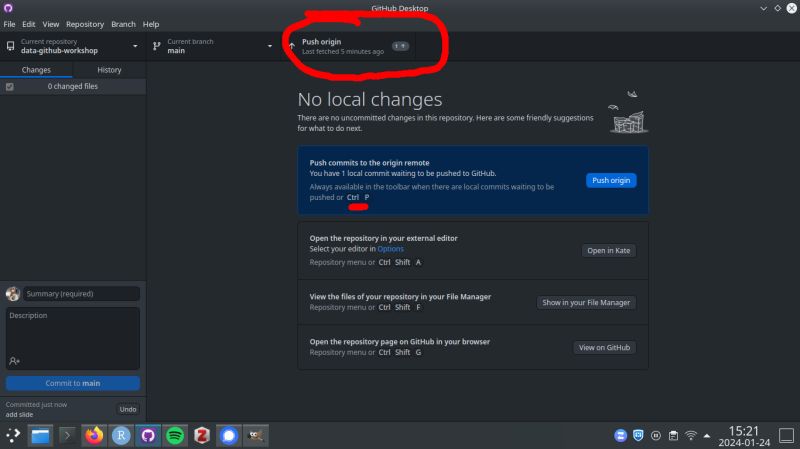Click the blue shield tray icon
800x449 pixels.
638,435
